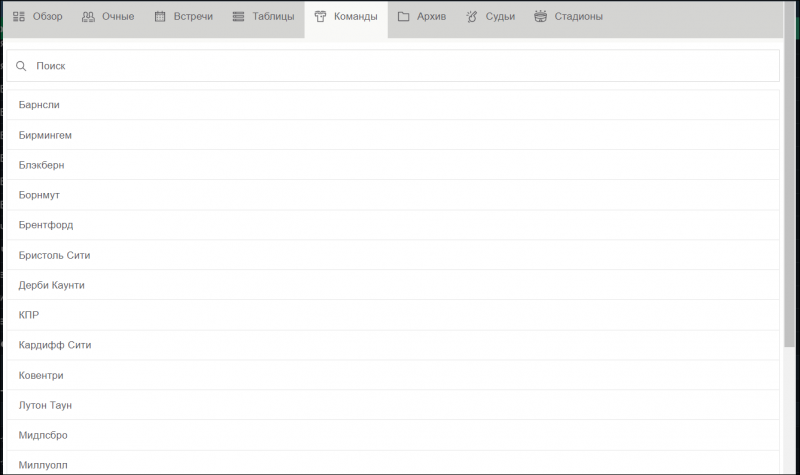Click the Стадионы stadium icon
This screenshot has height=475, width=800.
540,17
